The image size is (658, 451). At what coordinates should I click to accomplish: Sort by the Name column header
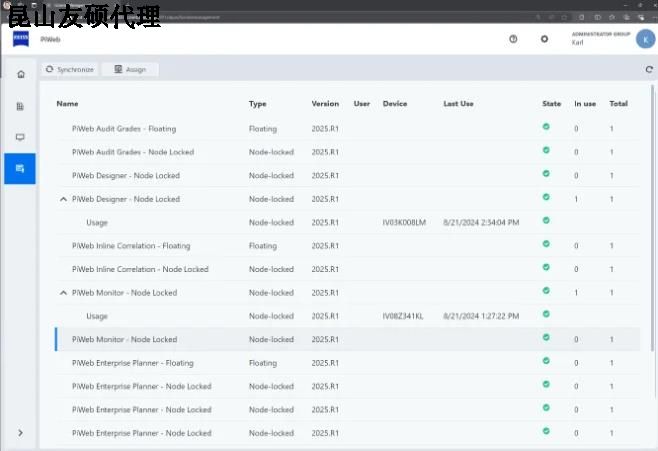pyautogui.click(x=68, y=104)
